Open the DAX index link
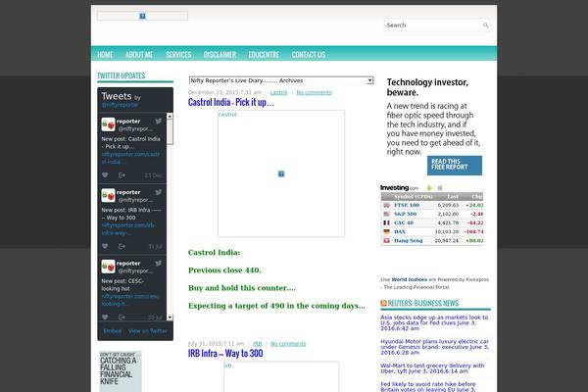The width and height of the screenshot is (588, 392). pyautogui.click(x=400, y=232)
